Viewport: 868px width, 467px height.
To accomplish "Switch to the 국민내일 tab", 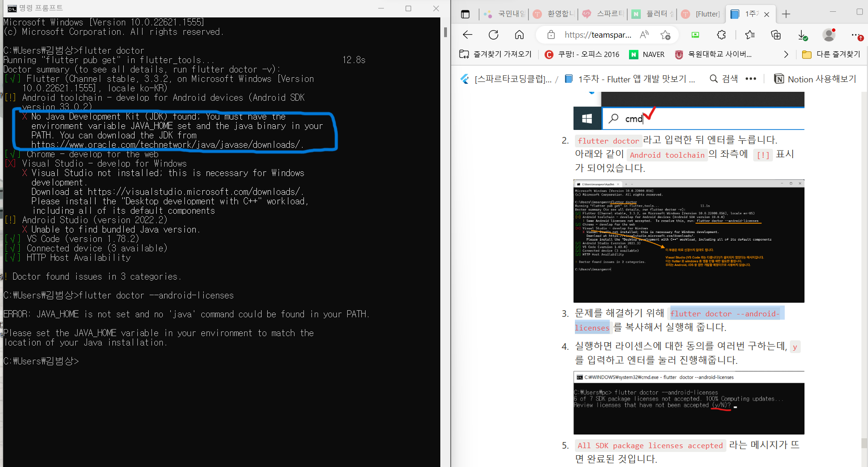I will pyautogui.click(x=504, y=14).
